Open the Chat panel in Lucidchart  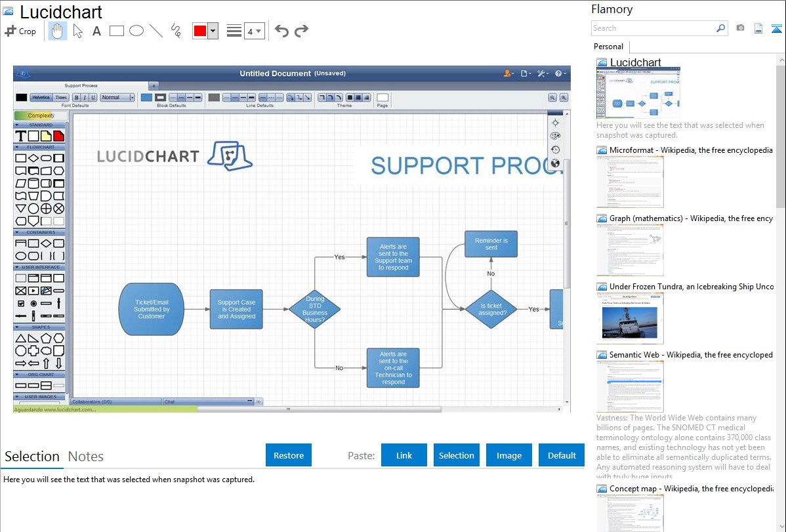point(209,401)
